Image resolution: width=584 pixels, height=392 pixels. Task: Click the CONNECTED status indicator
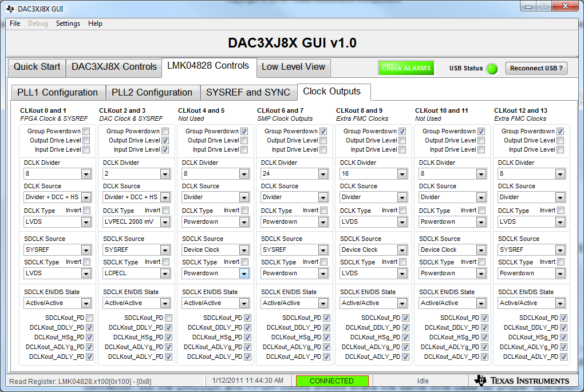tap(332, 381)
